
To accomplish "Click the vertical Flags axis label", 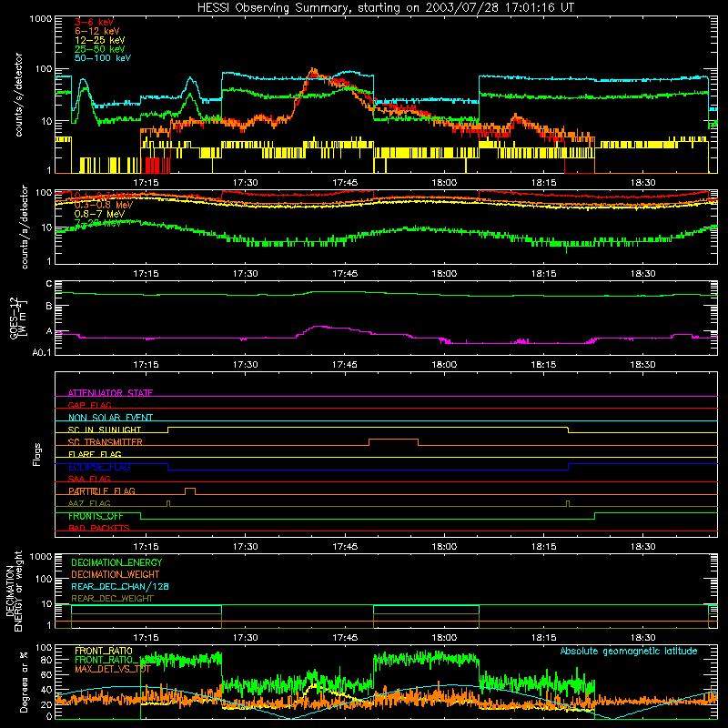I will click(x=37, y=454).
